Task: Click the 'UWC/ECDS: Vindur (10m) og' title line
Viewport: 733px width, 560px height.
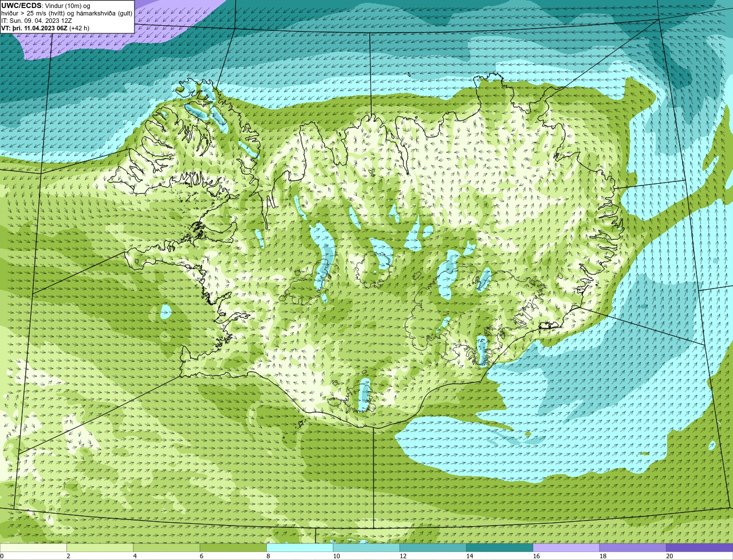Action: point(46,6)
